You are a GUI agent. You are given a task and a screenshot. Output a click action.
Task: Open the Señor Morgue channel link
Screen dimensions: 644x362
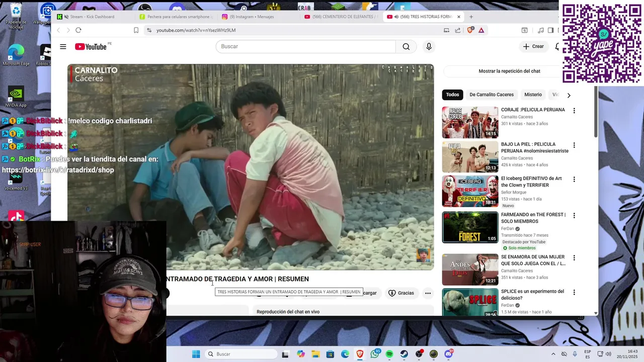coord(513,193)
